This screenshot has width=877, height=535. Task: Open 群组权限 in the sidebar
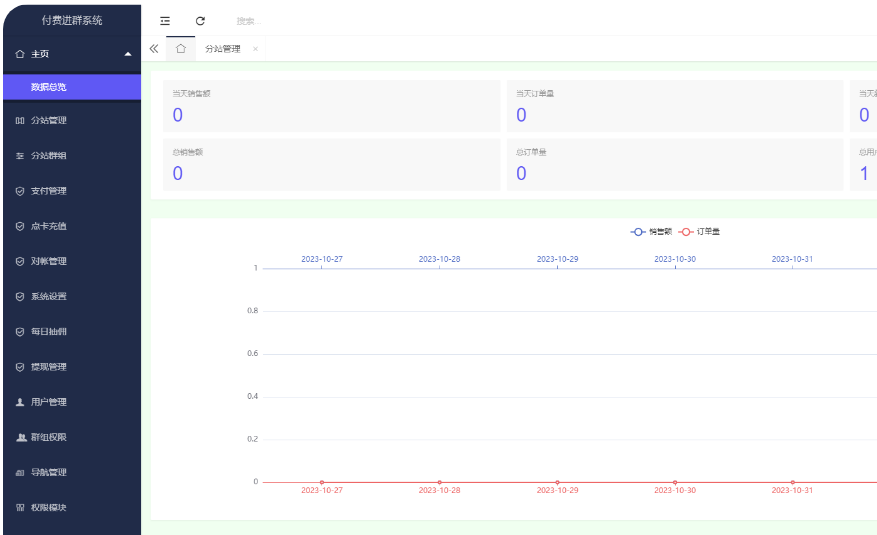point(48,437)
